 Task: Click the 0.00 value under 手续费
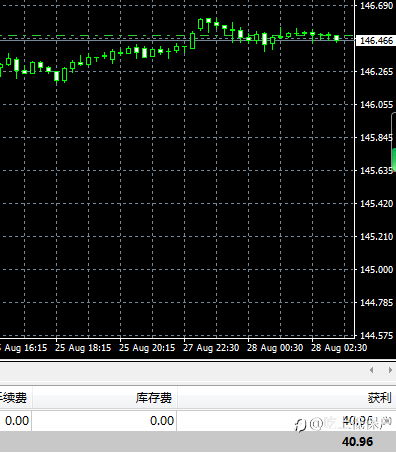coord(17,421)
